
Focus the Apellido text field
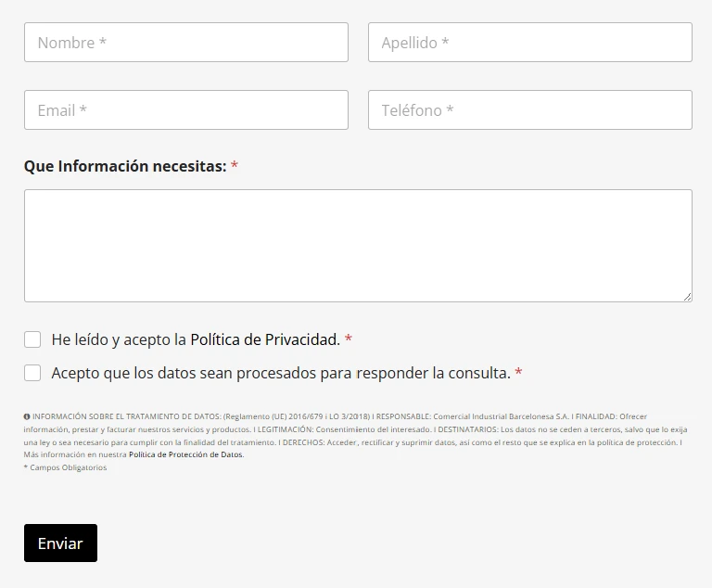click(530, 43)
